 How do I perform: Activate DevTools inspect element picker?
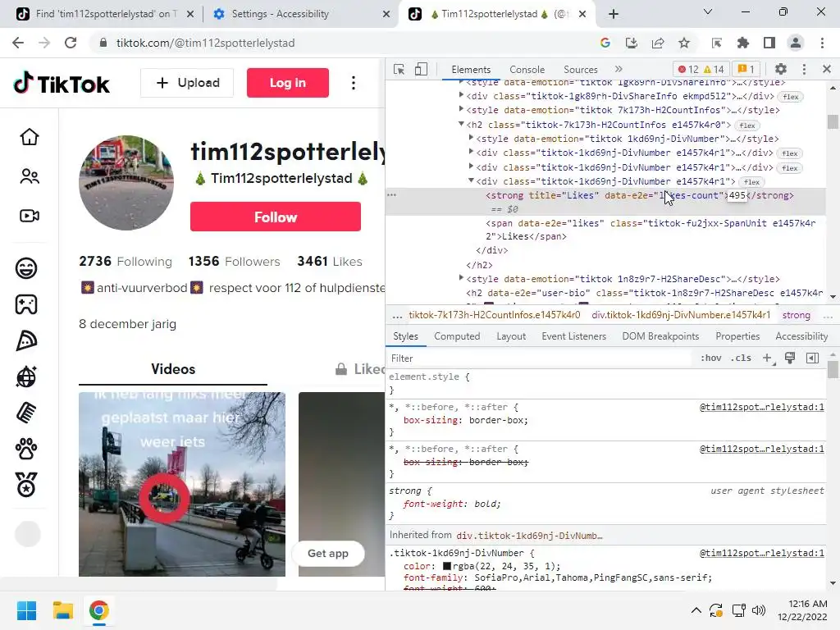pos(399,69)
